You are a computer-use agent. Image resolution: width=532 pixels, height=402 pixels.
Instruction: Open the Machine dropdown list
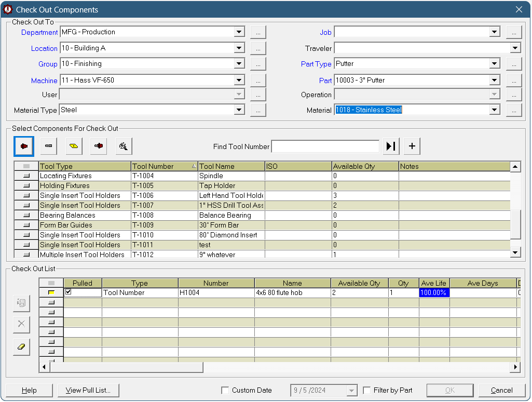tap(239, 81)
